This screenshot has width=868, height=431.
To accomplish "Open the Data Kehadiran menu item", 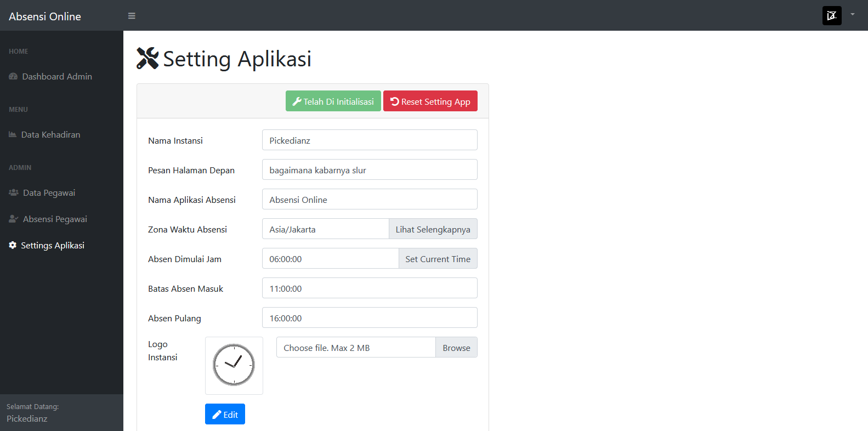I will (x=50, y=134).
